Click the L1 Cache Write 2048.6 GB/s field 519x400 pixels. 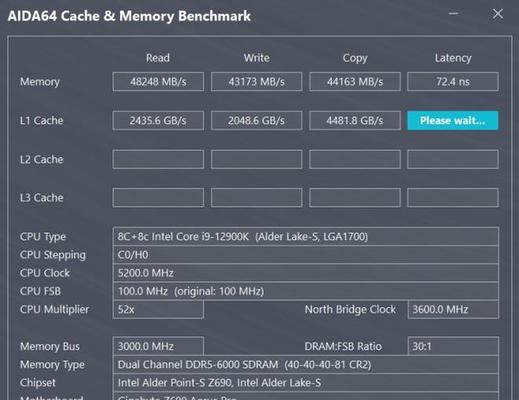click(257, 120)
